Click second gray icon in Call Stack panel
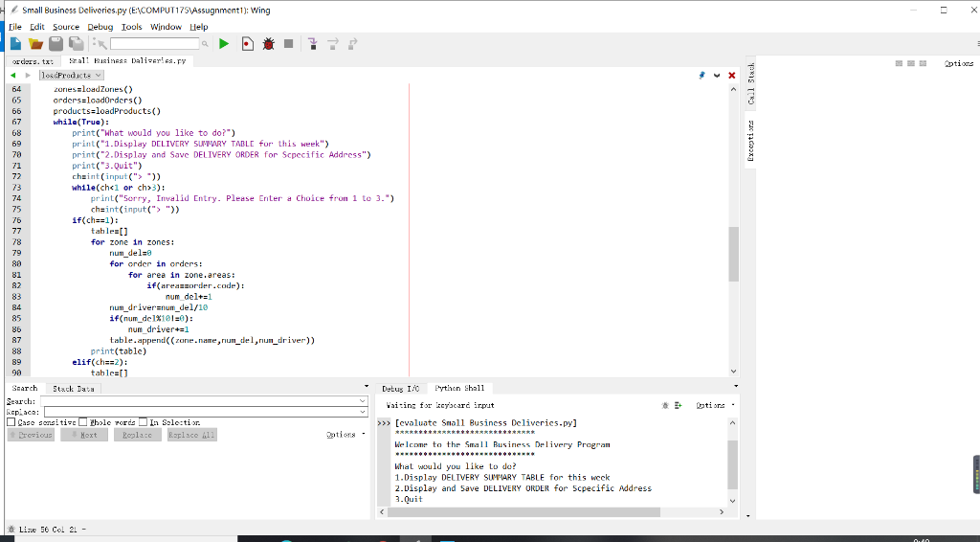The image size is (980, 542). [911, 63]
